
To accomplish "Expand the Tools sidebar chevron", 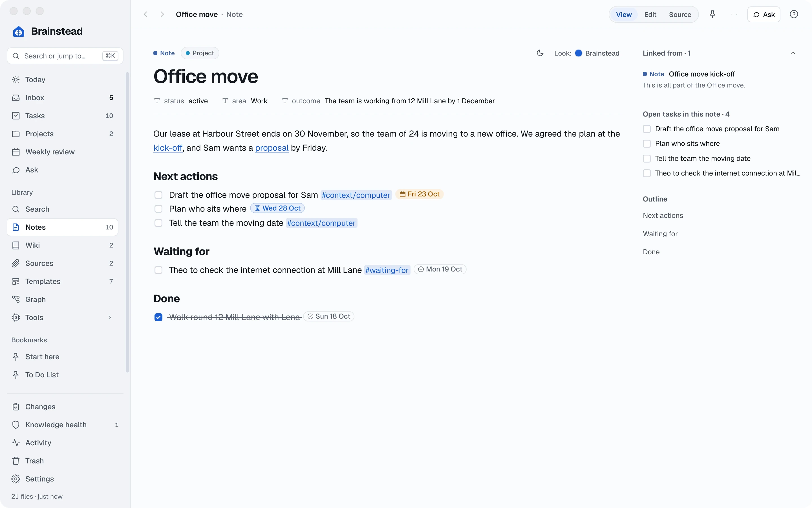I will [x=110, y=317].
